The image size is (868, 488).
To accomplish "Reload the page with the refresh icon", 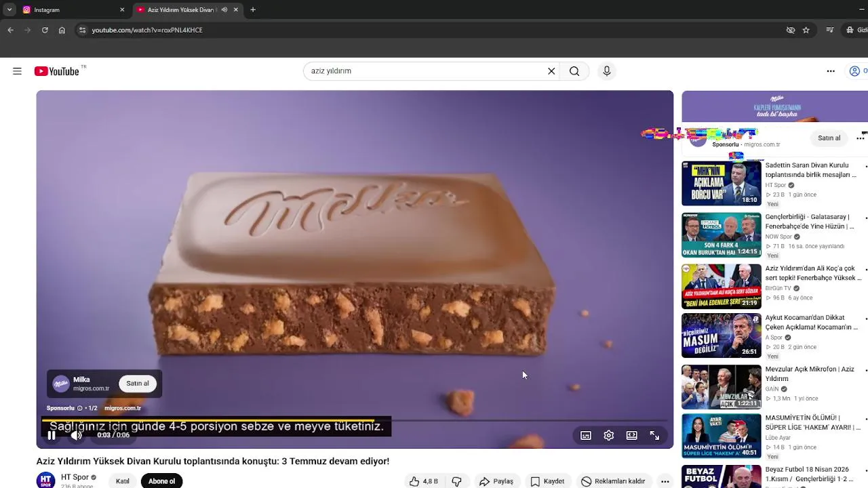I will [45, 30].
